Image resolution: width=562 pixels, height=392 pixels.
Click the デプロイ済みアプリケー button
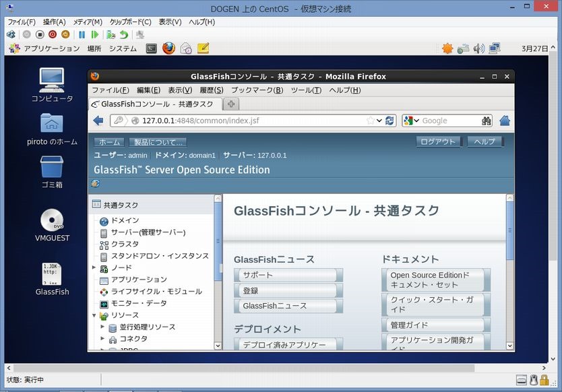pyautogui.click(x=288, y=345)
